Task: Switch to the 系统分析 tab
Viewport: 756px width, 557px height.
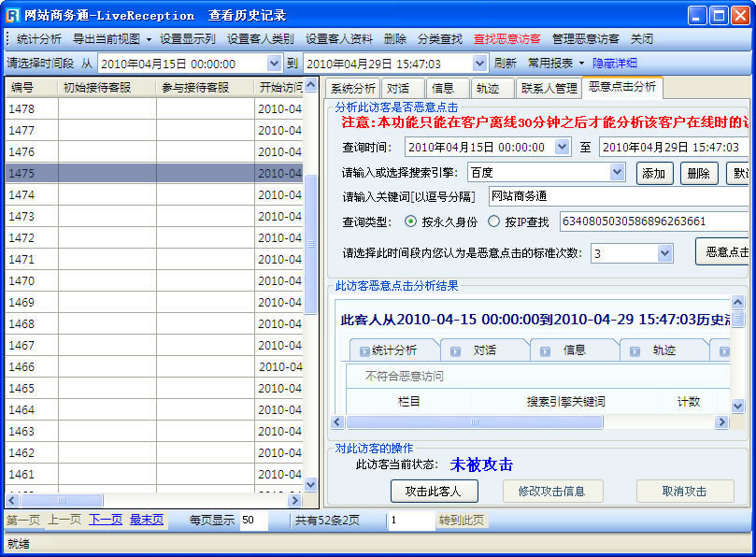Action: coord(353,88)
